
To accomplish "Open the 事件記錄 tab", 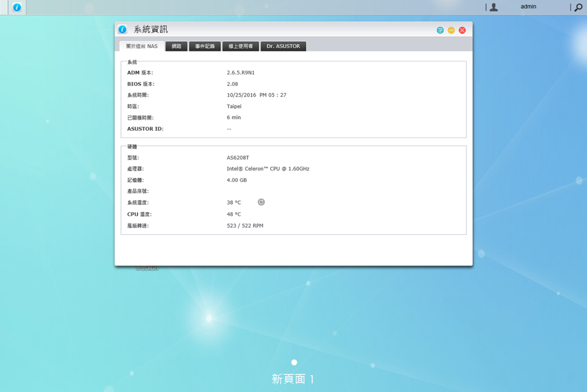I will (205, 46).
